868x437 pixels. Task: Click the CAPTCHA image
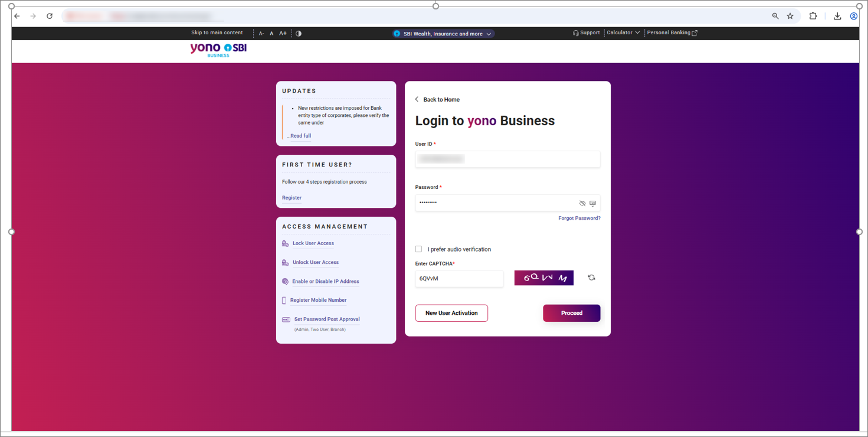pos(544,278)
